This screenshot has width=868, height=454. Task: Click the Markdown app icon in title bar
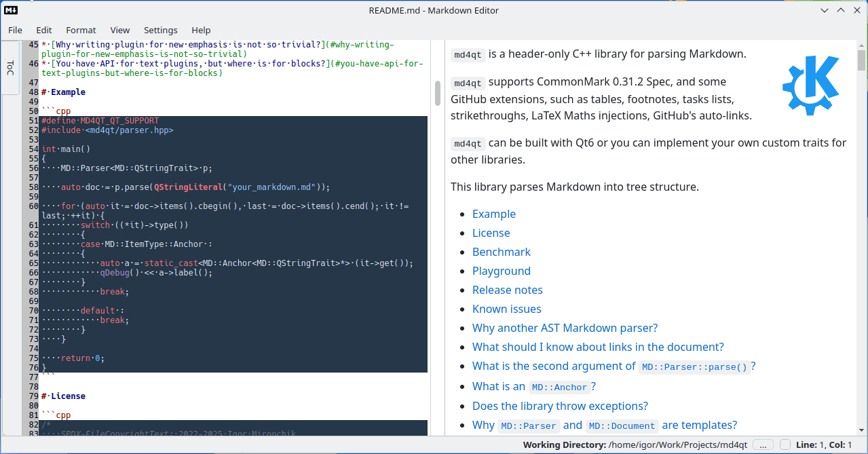click(x=11, y=10)
